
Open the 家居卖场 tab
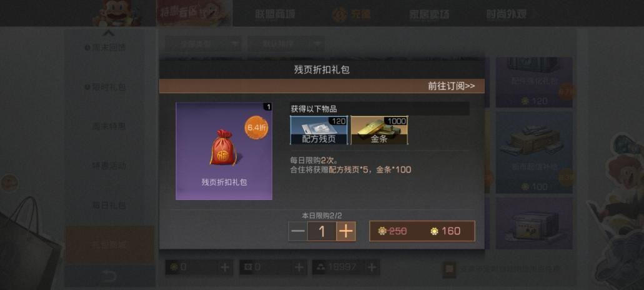[x=429, y=14]
